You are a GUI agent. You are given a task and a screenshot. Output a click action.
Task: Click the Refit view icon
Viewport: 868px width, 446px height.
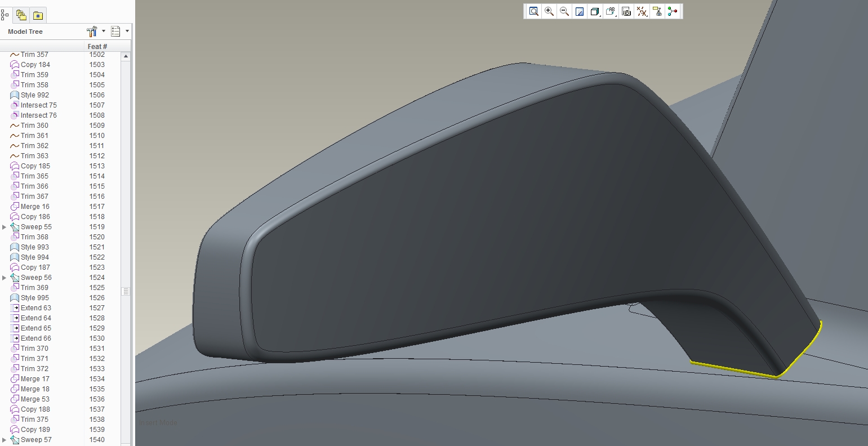point(533,11)
